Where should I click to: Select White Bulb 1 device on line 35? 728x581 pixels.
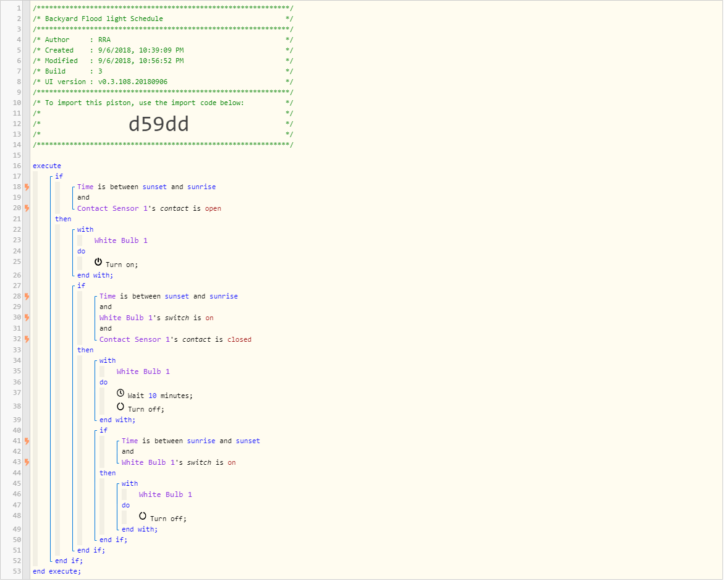[143, 372]
